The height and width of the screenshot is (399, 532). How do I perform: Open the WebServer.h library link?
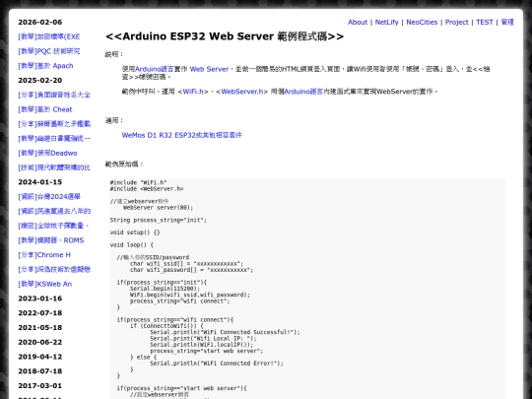pyautogui.click(x=242, y=92)
